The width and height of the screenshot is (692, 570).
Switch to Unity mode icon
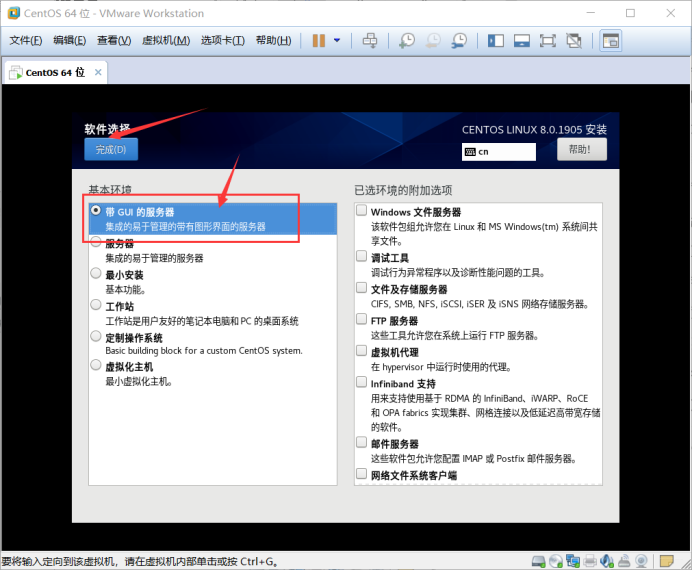[574, 41]
